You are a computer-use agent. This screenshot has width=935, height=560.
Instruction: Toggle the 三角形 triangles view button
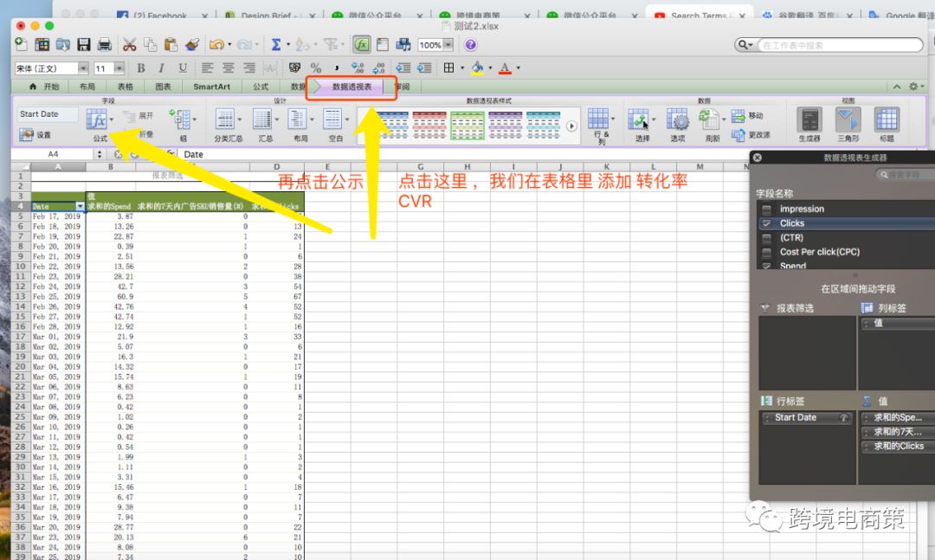(x=848, y=126)
